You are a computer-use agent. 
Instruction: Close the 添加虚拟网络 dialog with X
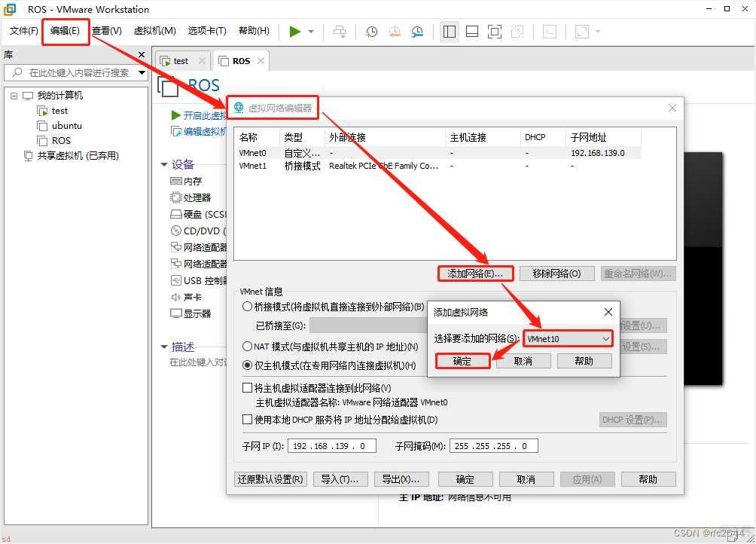click(x=608, y=312)
